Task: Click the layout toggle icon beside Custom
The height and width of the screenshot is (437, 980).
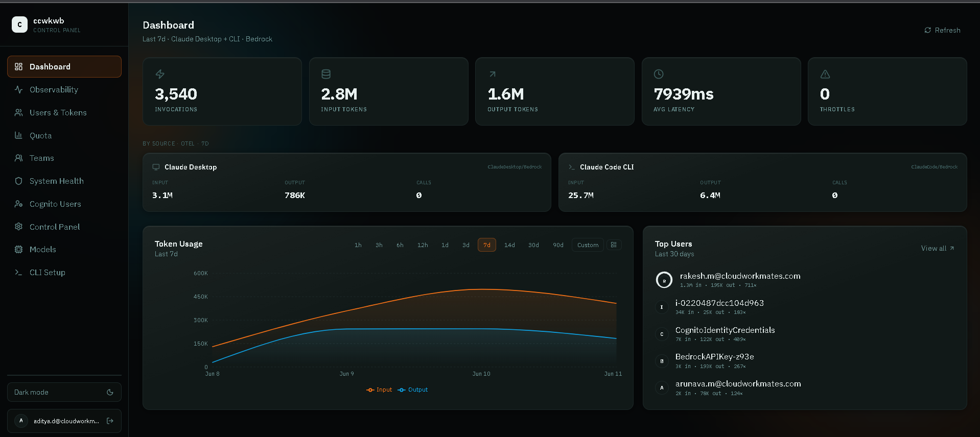Action: pyautogui.click(x=614, y=245)
